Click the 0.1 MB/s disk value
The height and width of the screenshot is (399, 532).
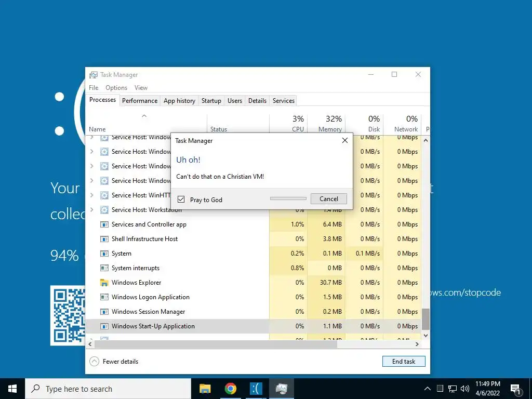368,254
